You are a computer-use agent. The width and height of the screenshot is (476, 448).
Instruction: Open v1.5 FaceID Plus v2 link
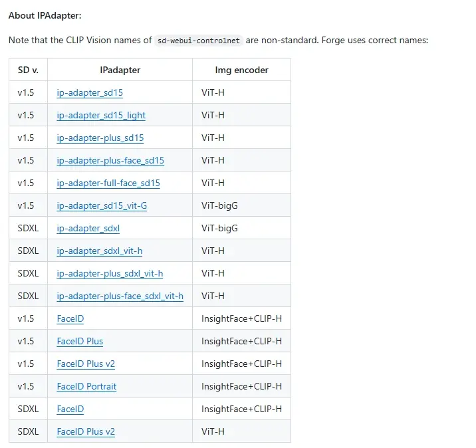[86, 364]
